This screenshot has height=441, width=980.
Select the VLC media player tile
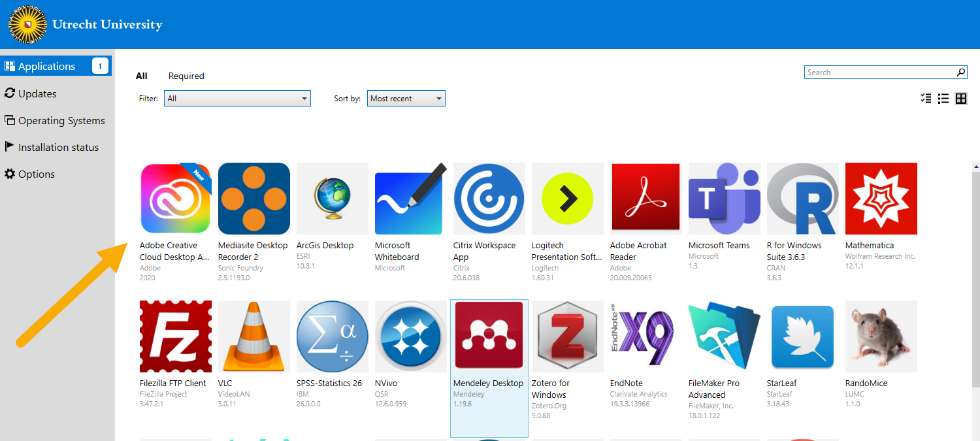tap(253, 336)
